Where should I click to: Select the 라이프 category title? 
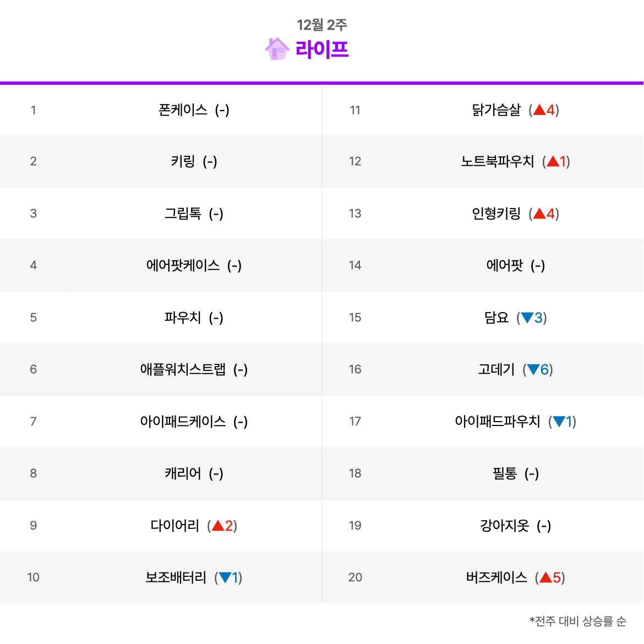(x=322, y=50)
